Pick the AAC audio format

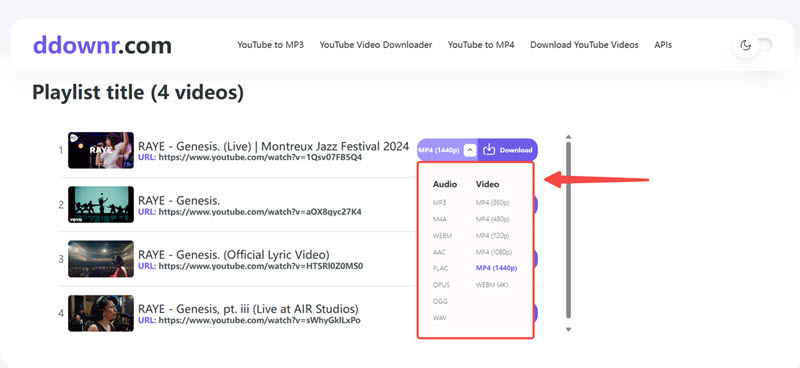tap(439, 252)
